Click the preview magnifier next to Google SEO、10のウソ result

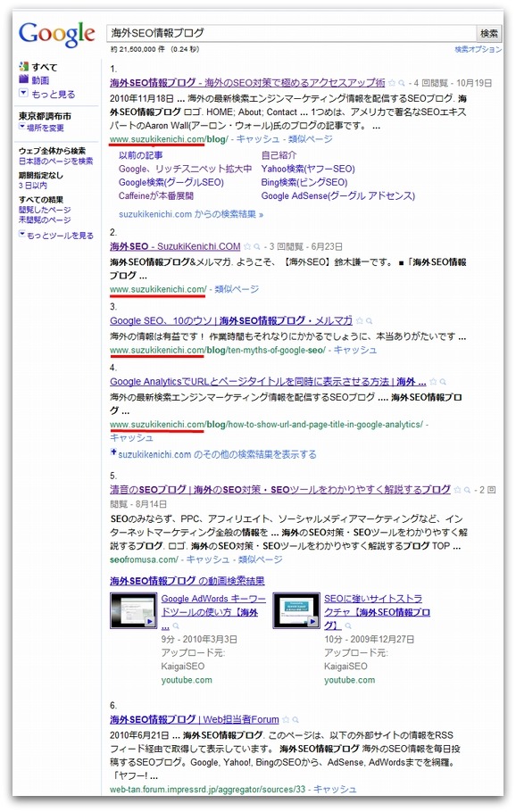pyautogui.click(x=369, y=321)
